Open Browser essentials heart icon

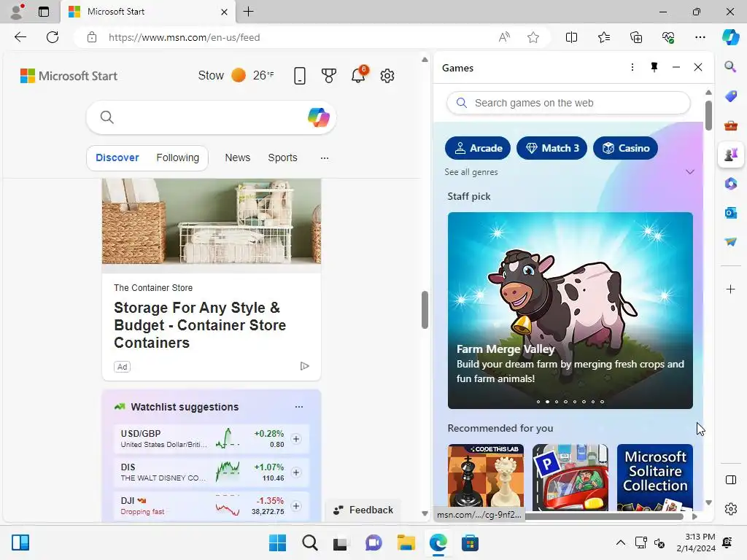point(668,37)
